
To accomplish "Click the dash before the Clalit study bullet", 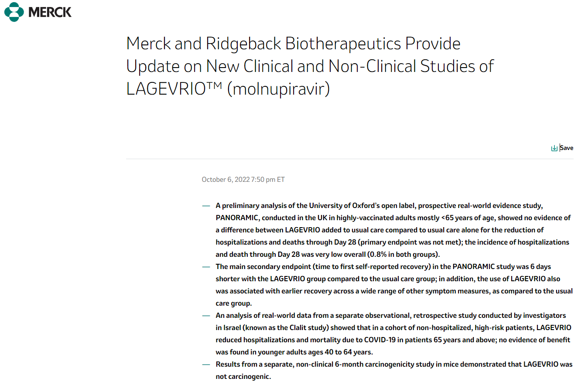I will pyautogui.click(x=205, y=316).
